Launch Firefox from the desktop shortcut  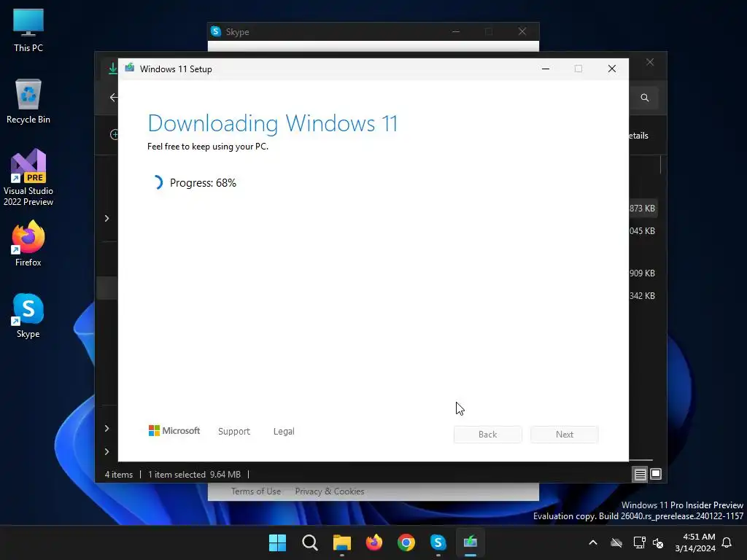click(x=28, y=244)
